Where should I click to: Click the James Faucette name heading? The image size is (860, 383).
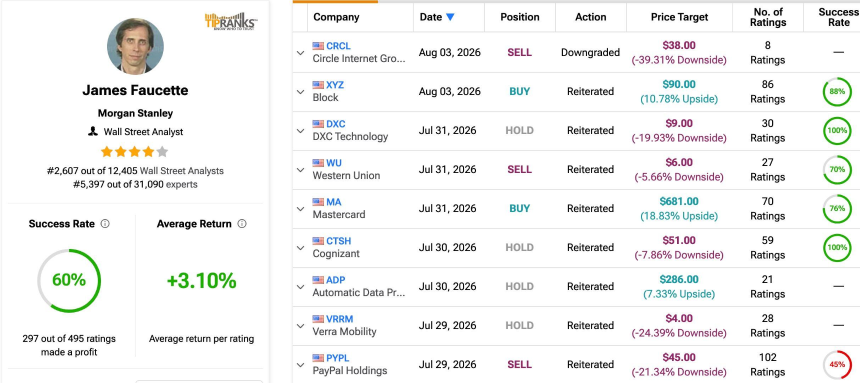coord(135,90)
